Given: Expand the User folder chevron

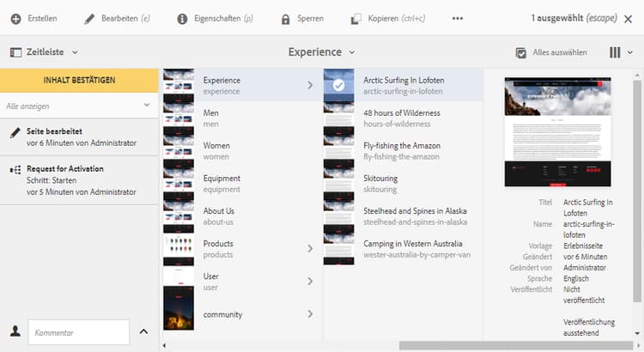Looking at the screenshot, I should tap(310, 282).
